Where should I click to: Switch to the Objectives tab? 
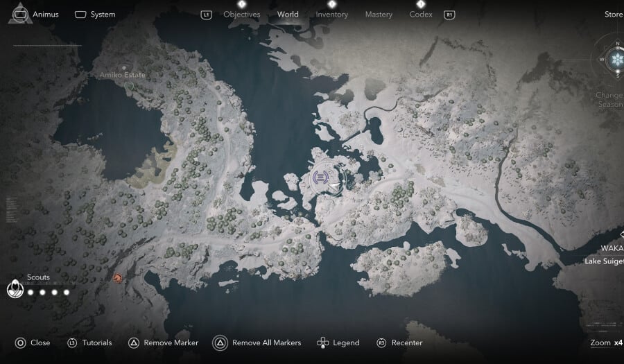241,15
